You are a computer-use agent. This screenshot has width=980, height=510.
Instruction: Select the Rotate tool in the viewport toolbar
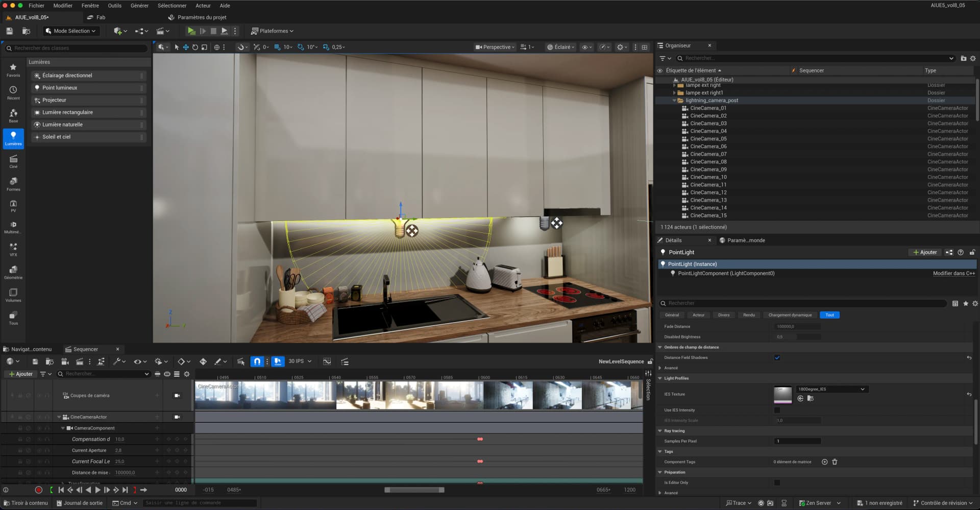click(x=194, y=47)
